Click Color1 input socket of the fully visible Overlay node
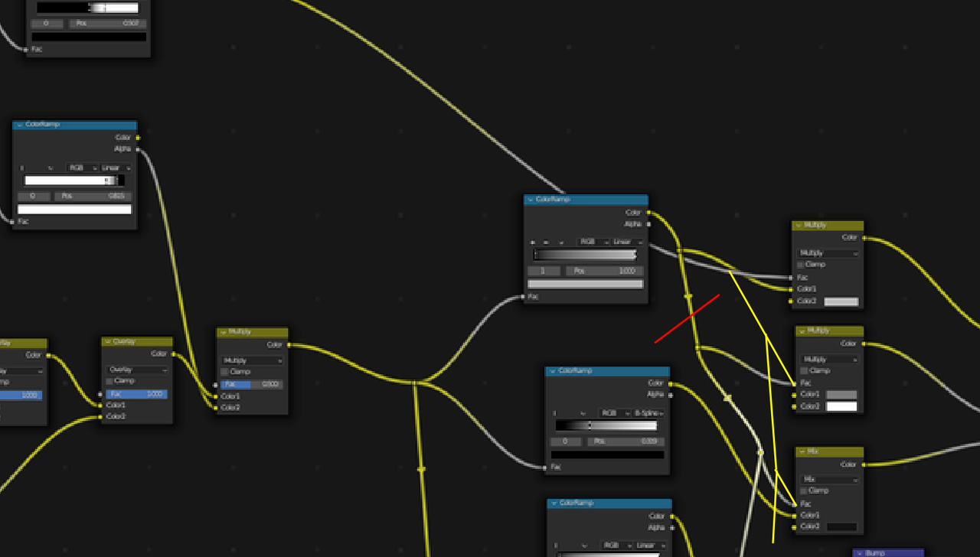980x557 pixels. pyautogui.click(x=102, y=406)
